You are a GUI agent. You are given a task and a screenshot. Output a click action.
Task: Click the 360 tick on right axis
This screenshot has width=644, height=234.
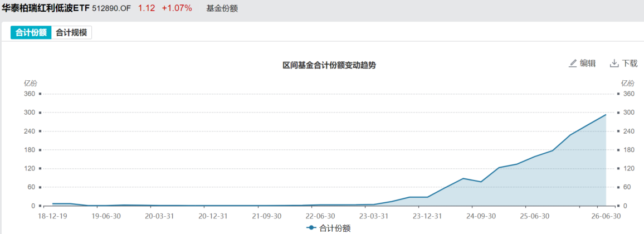(629, 94)
